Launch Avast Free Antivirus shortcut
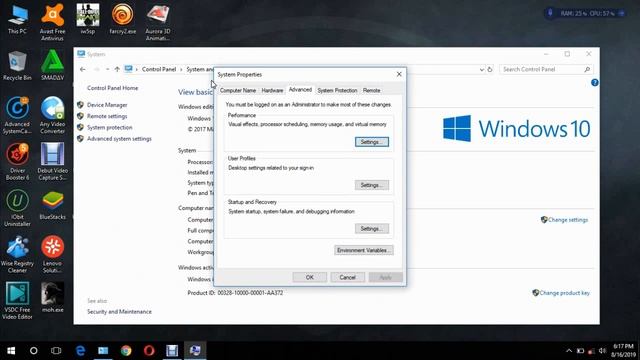 point(52,22)
